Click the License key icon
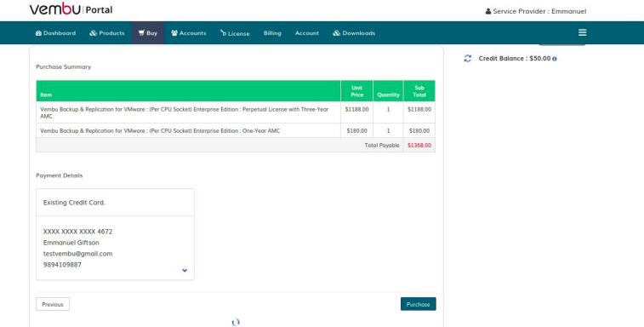This screenshot has height=327, width=644. (x=224, y=33)
